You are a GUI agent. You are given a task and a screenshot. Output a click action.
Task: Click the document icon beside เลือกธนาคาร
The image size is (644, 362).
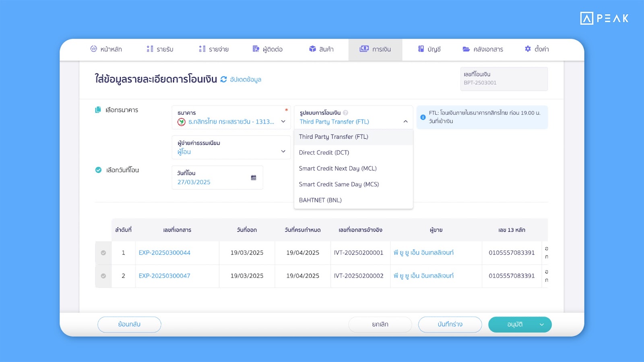pyautogui.click(x=98, y=110)
